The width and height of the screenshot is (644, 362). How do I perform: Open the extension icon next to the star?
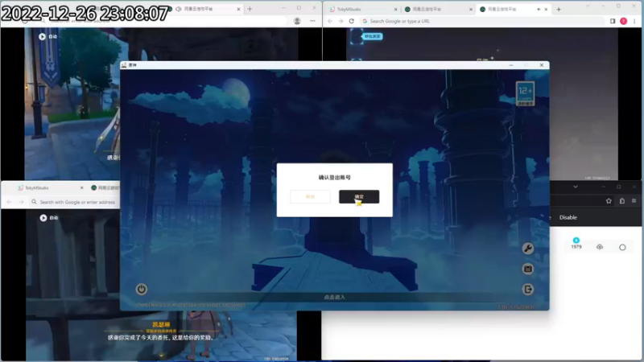pyautogui.click(x=621, y=200)
